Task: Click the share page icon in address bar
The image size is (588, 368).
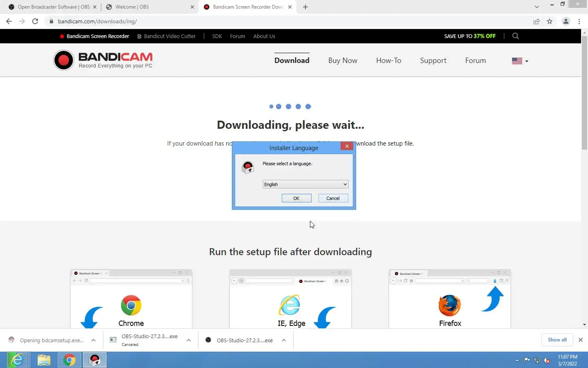Action: 537,21
